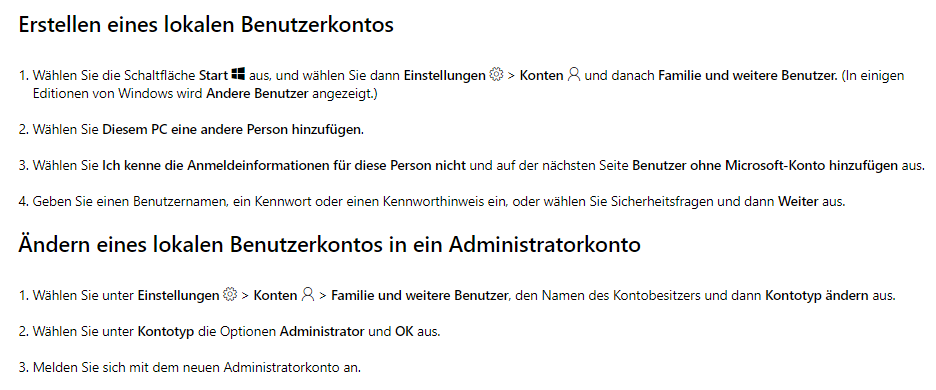Click bold 'Benutzer ohne Microsoft-Konto hinzufügen'
Image resolution: width=936 pixels, height=390 pixels.
765,165
